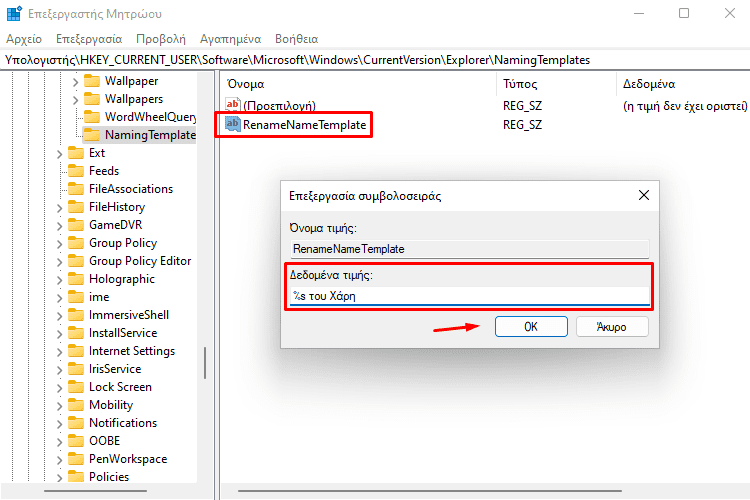This screenshot has width=750, height=500.
Task: Expand the ime key
Action: tap(59, 298)
